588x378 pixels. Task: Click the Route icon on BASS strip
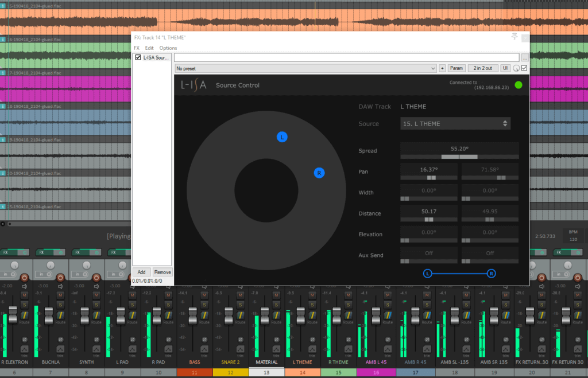204,316
